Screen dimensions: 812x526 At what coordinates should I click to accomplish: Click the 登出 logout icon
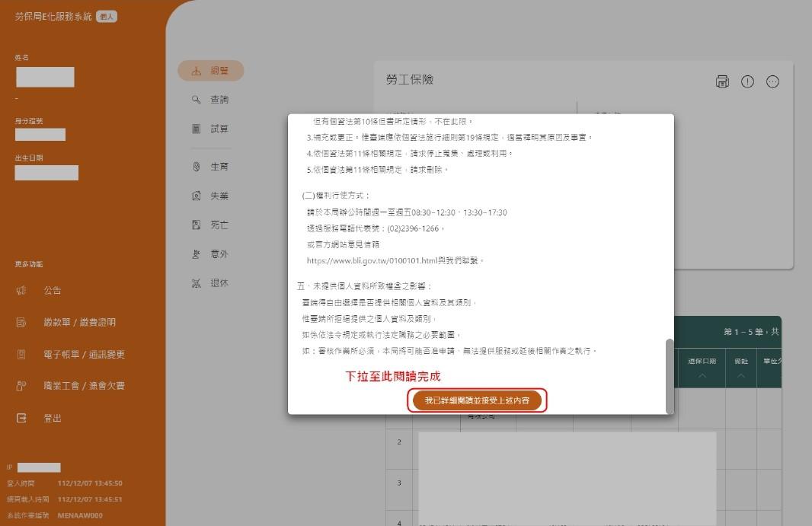click(21, 418)
